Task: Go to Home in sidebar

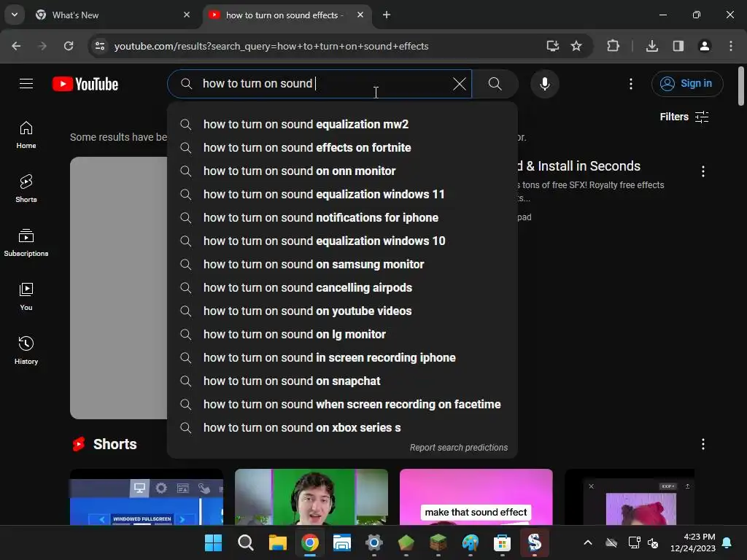Action: 26,135
